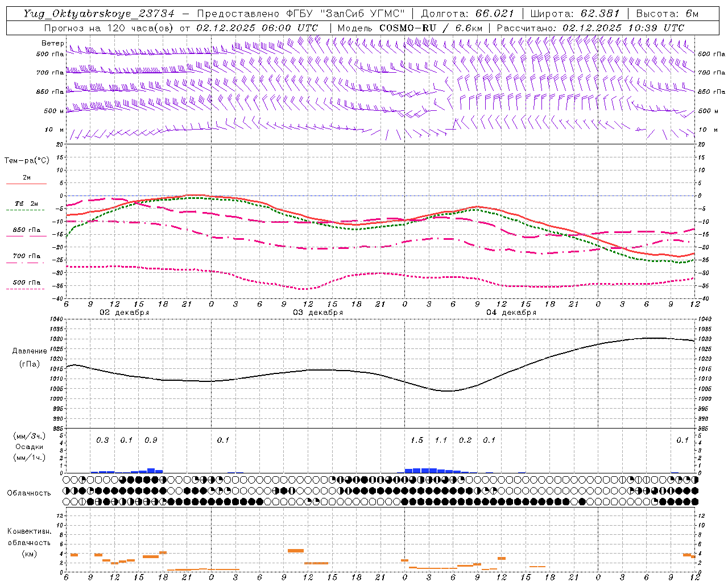728x582 pixels.
Task: Select the model label COSMO-RU / 6.6км
Action: [x=431, y=28]
